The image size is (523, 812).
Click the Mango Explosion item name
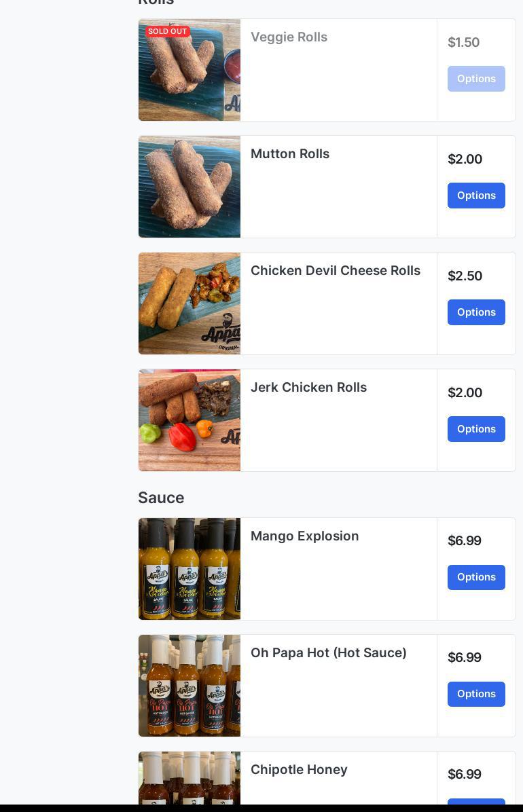tap(304, 536)
